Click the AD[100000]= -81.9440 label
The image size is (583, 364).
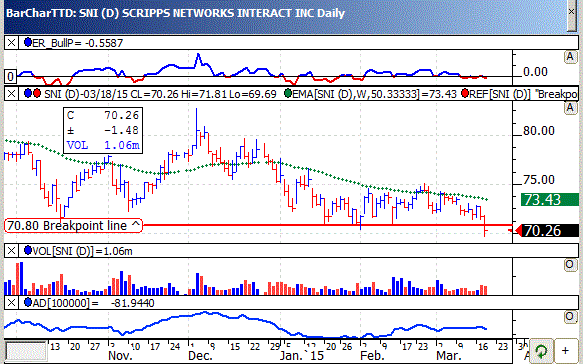(x=94, y=303)
